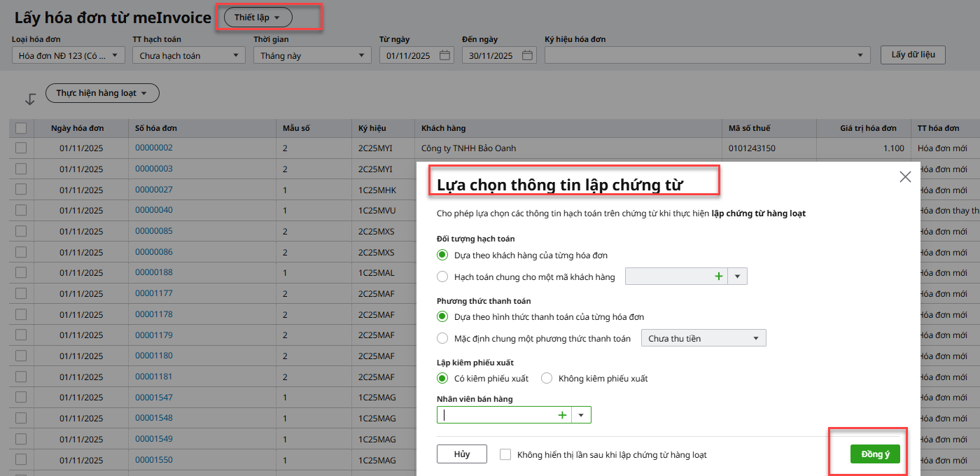Viewport: 980px width, 476px height.
Task: Open the 'Thiết lập' menu
Action: point(258,17)
